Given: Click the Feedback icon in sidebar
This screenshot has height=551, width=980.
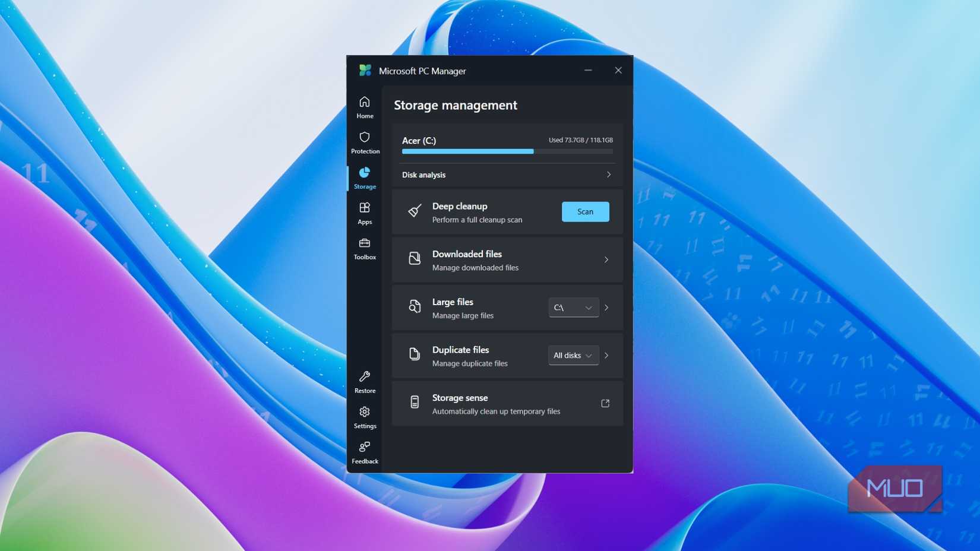Looking at the screenshot, I should click(364, 447).
